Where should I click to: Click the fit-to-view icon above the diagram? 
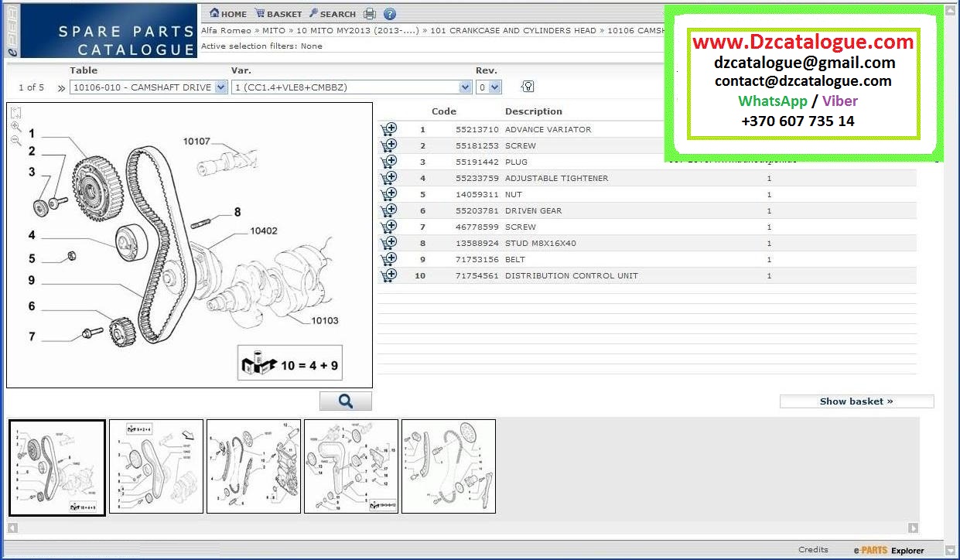[16, 112]
